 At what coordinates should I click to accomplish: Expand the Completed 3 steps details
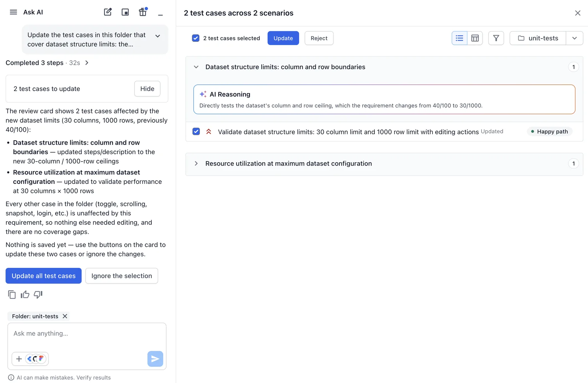tap(87, 63)
